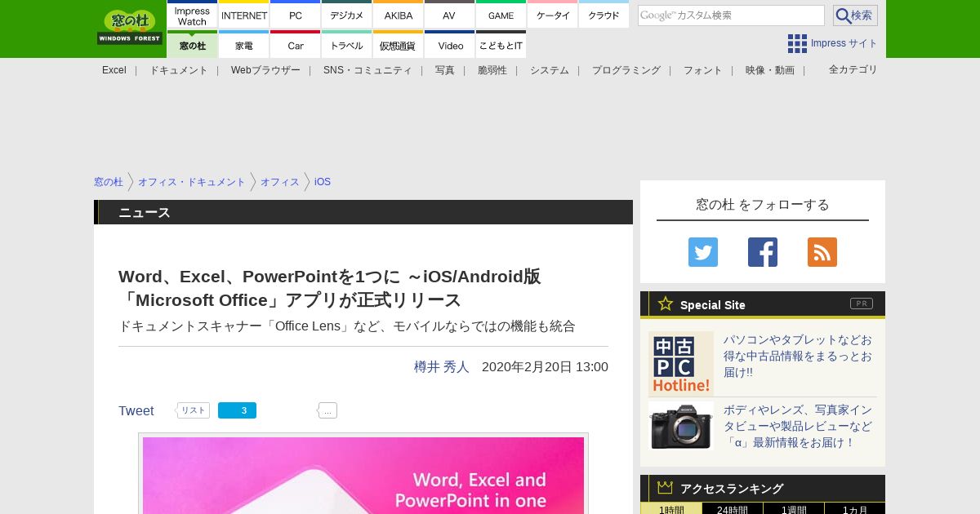
Task: Open the GAME site tab
Action: click(x=501, y=16)
